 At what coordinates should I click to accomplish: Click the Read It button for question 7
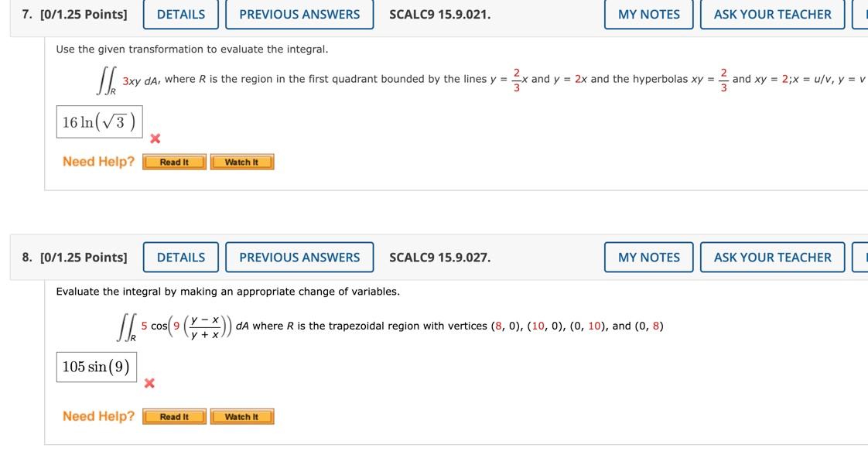173,162
